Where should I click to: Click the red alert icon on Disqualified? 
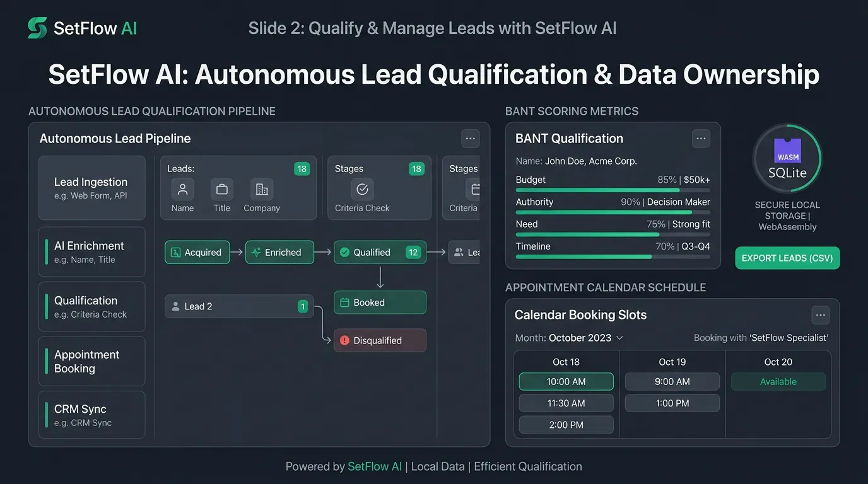coord(344,340)
